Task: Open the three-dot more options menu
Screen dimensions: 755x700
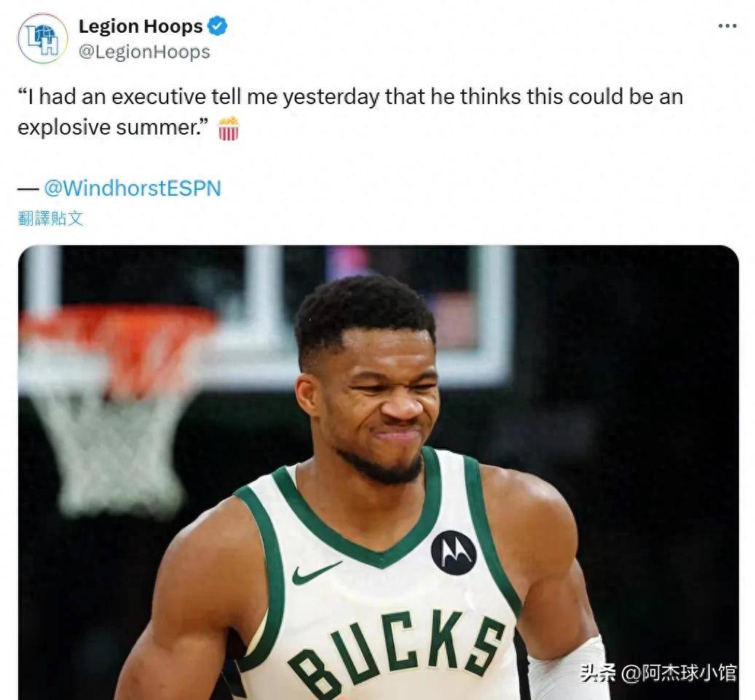Action: (x=727, y=26)
